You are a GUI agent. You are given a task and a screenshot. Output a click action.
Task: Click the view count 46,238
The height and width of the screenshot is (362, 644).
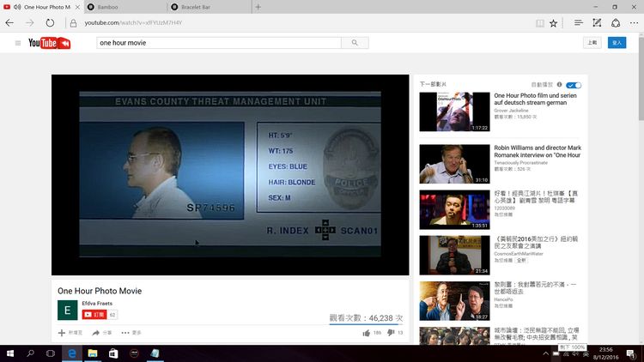pos(366,318)
